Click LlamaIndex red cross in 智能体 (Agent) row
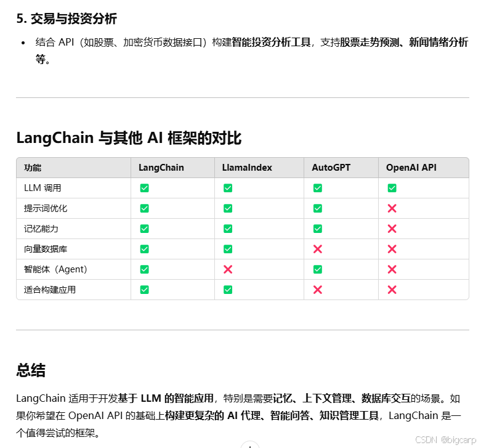This screenshot has height=448, width=481. coord(228,269)
